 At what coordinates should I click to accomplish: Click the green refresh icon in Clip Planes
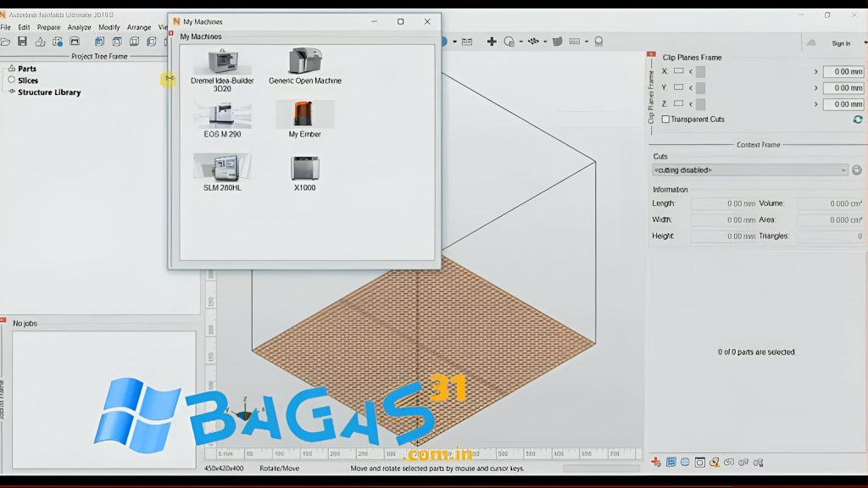858,119
